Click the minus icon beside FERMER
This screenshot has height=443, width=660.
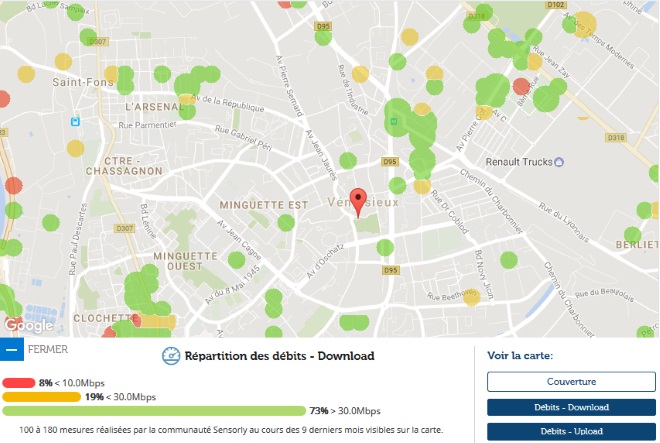pyautogui.click(x=12, y=351)
